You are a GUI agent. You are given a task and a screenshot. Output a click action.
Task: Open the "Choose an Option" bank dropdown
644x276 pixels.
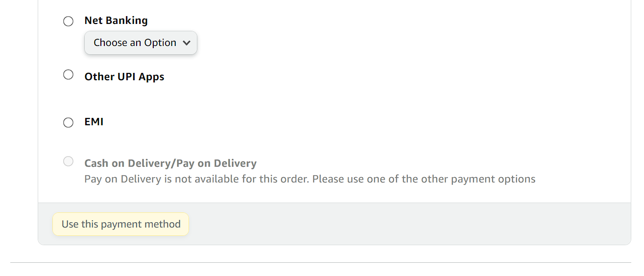[x=141, y=43]
